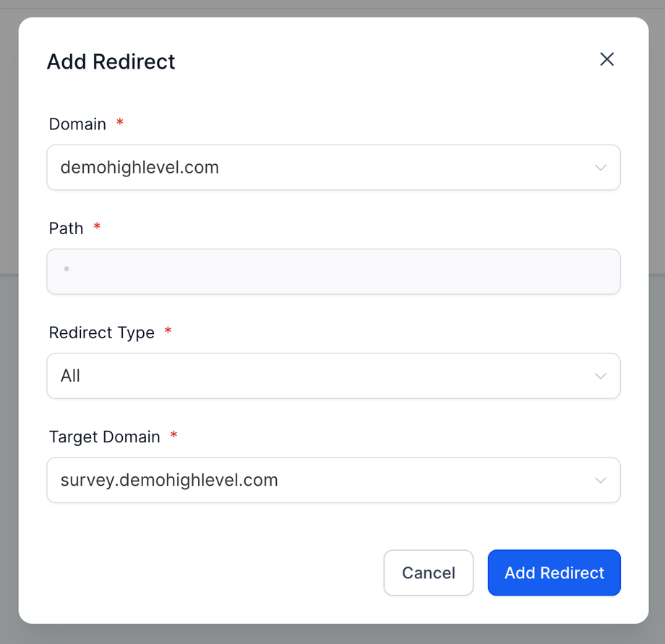Viewport: 665px width, 644px height.
Task: Click the chevron arrow in Redirect Type field
Action: [x=600, y=376]
